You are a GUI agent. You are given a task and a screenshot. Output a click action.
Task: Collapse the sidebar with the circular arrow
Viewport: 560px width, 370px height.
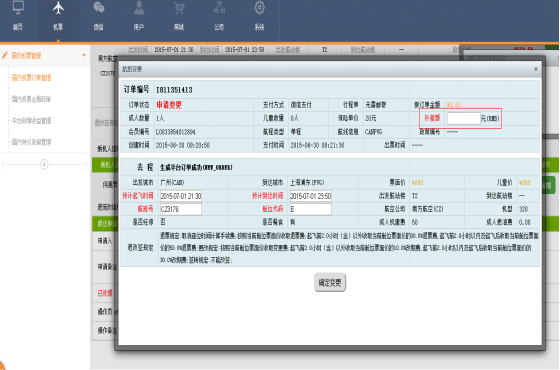pyautogui.click(x=44, y=164)
